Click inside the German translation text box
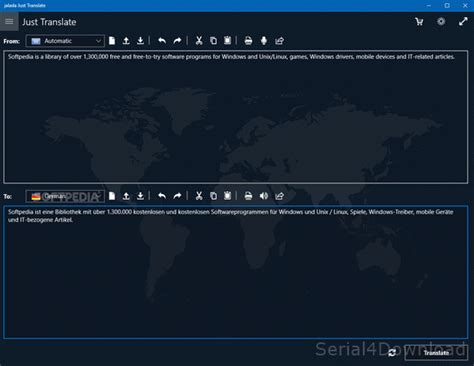 [x=236, y=272]
